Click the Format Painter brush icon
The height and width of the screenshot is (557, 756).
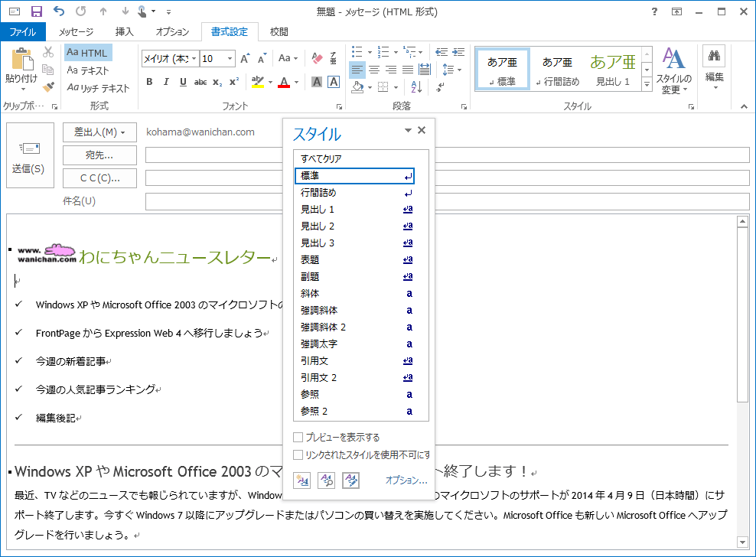[48, 87]
